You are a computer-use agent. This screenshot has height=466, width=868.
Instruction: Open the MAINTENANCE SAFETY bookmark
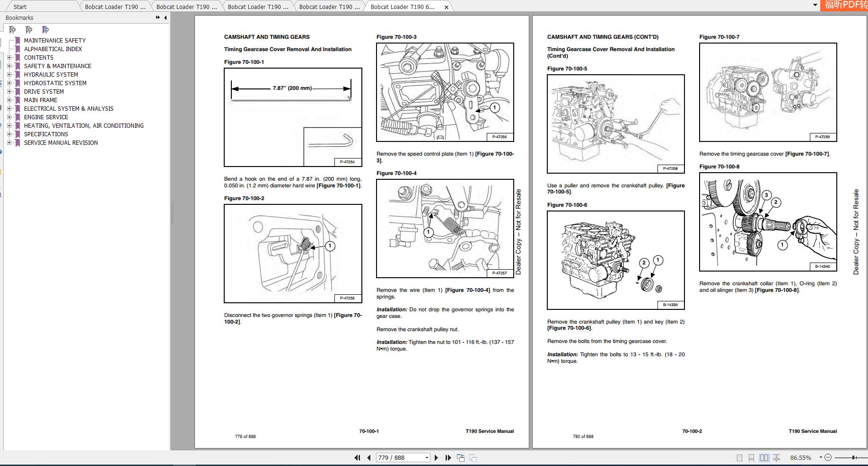pyautogui.click(x=54, y=40)
